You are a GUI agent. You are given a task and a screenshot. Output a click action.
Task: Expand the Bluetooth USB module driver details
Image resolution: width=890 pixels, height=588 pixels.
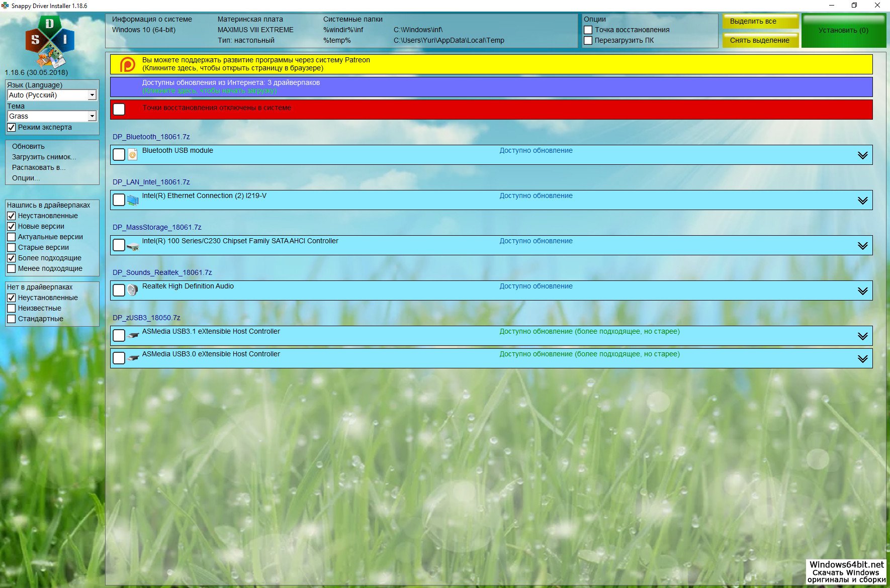[x=862, y=155]
